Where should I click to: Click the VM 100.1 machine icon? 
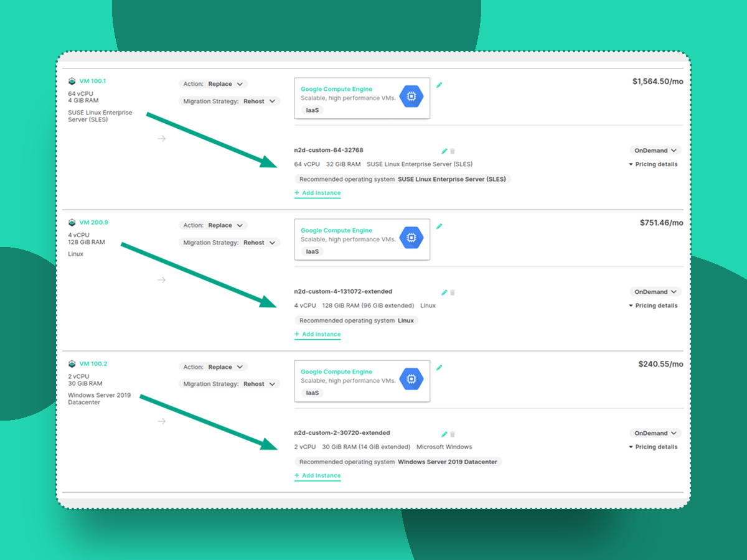click(x=72, y=81)
